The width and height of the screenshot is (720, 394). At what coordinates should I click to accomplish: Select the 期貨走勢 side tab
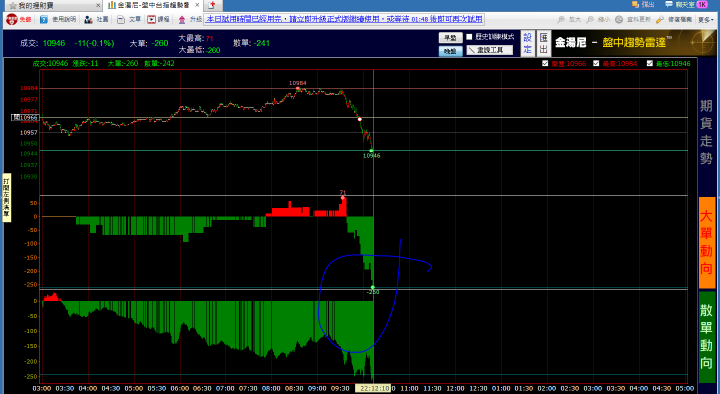click(706, 133)
